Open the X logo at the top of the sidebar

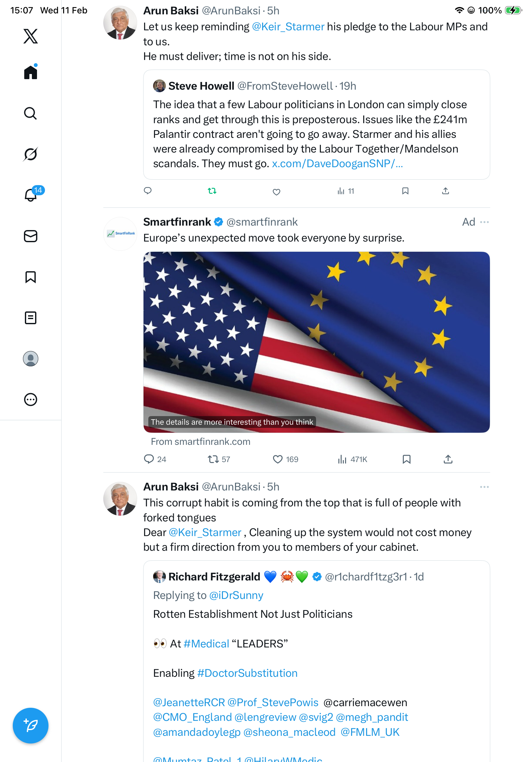(31, 36)
